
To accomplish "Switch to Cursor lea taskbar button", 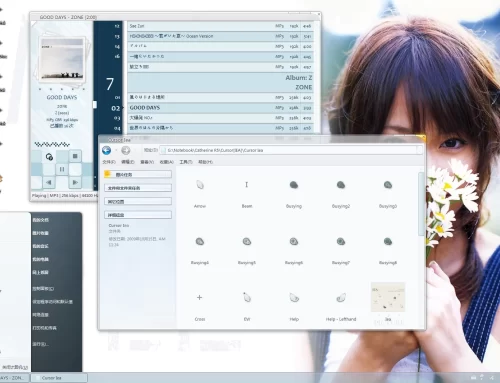I will 59,378.
